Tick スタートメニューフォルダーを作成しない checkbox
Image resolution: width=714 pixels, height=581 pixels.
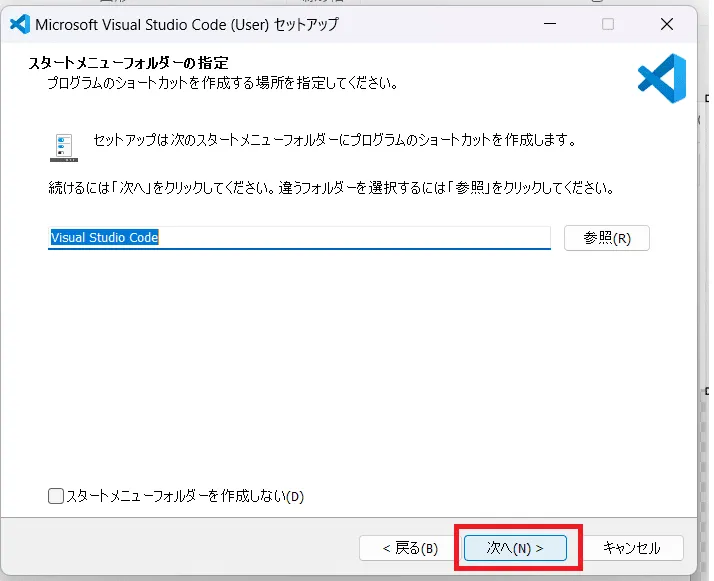pyautogui.click(x=56, y=495)
